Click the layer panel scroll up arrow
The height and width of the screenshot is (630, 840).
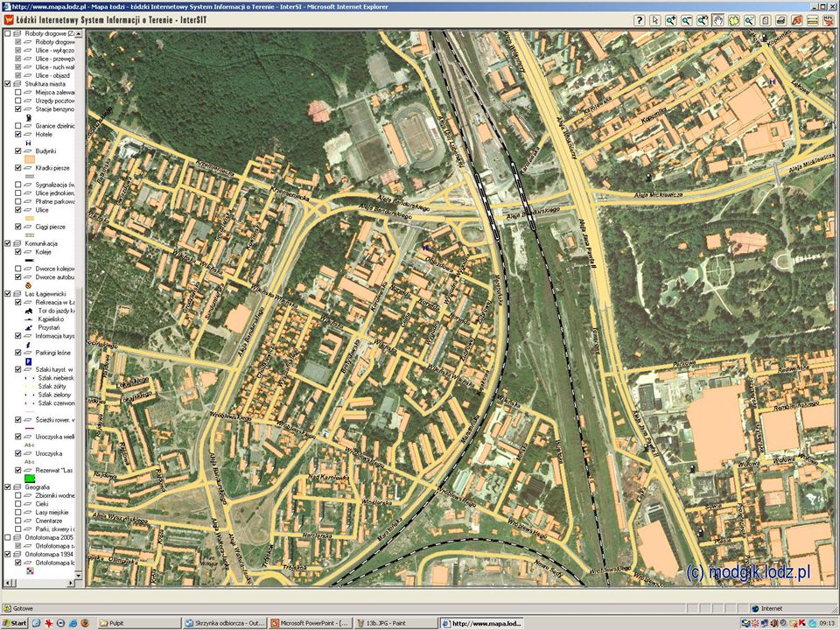(x=79, y=34)
